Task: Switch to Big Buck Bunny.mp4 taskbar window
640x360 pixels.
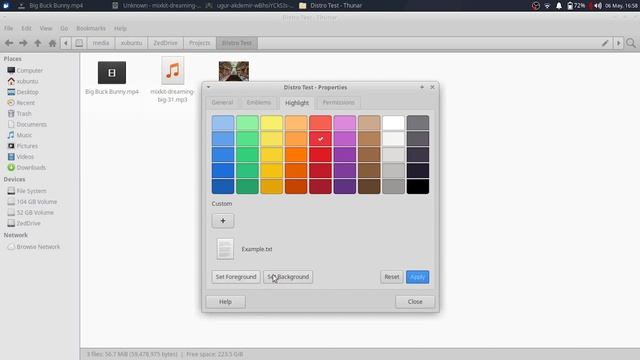Action: pos(50,5)
